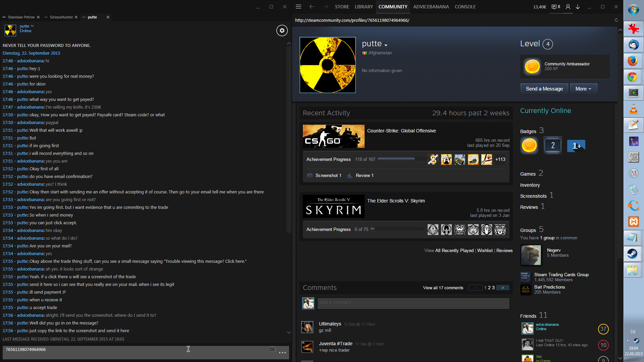Click the friends profile icon in header
Image resolution: width=644 pixels, height=362 pixels.
[x=568, y=7]
